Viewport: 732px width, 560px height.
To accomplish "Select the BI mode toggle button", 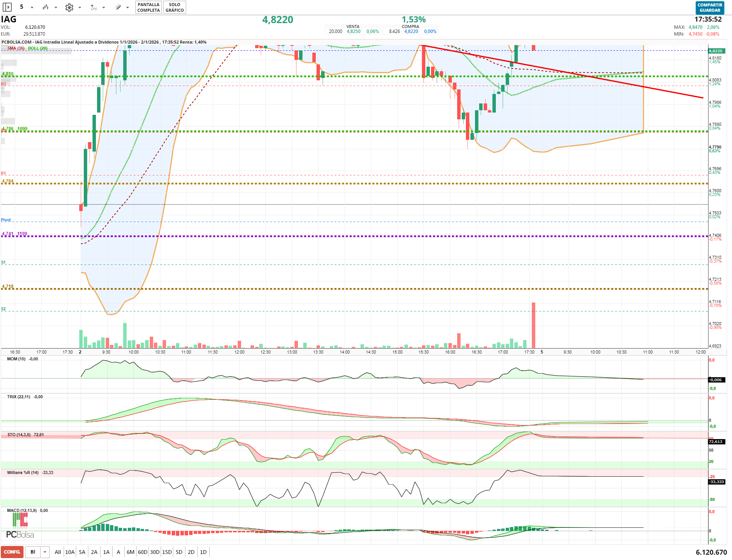I will point(33,552).
